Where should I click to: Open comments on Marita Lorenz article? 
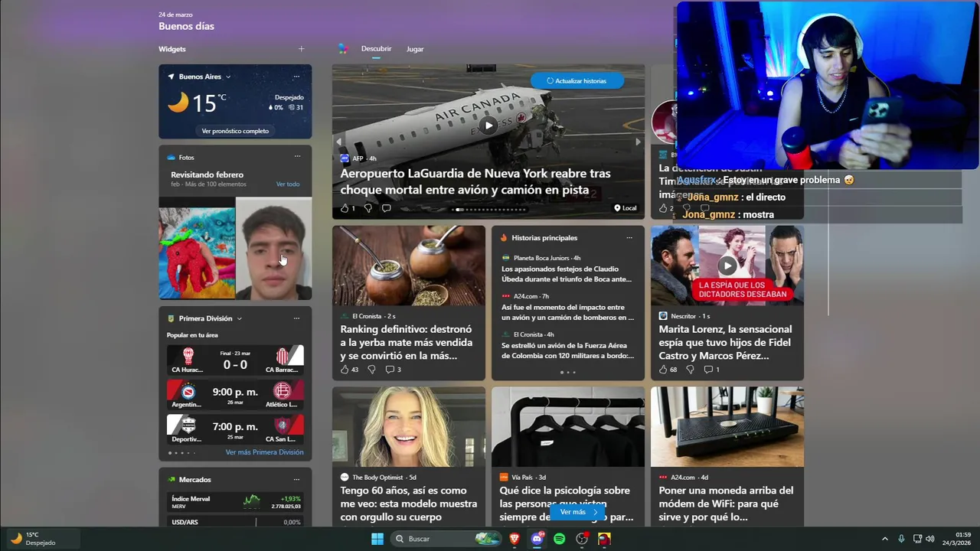[711, 370]
